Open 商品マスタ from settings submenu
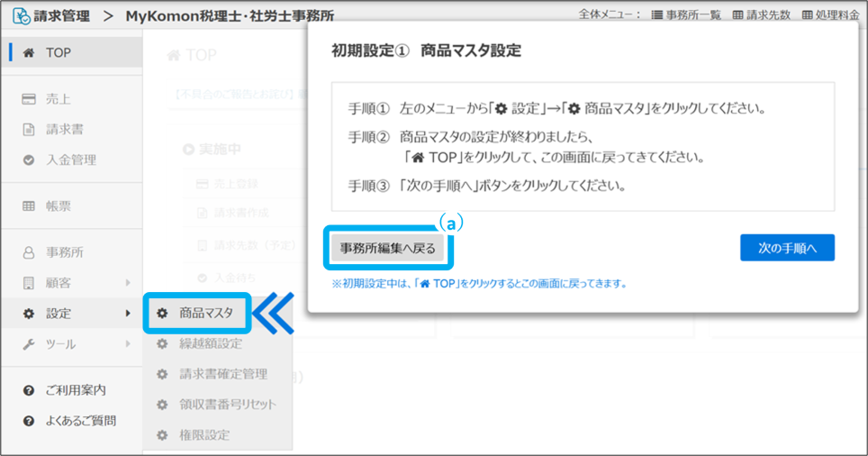 point(205,313)
